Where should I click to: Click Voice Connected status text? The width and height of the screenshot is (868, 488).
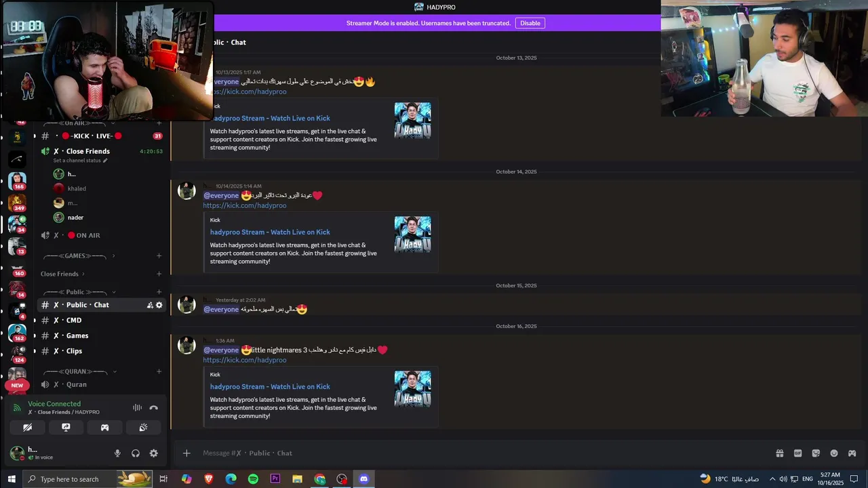point(54,404)
